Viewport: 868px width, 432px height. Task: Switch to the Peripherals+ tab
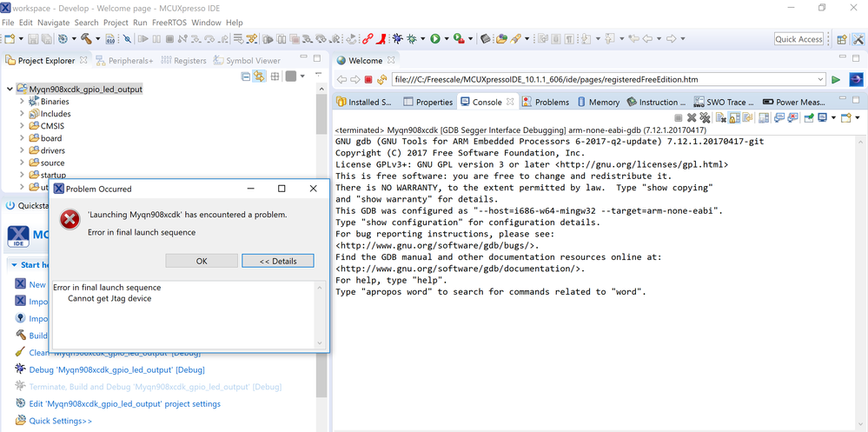124,60
